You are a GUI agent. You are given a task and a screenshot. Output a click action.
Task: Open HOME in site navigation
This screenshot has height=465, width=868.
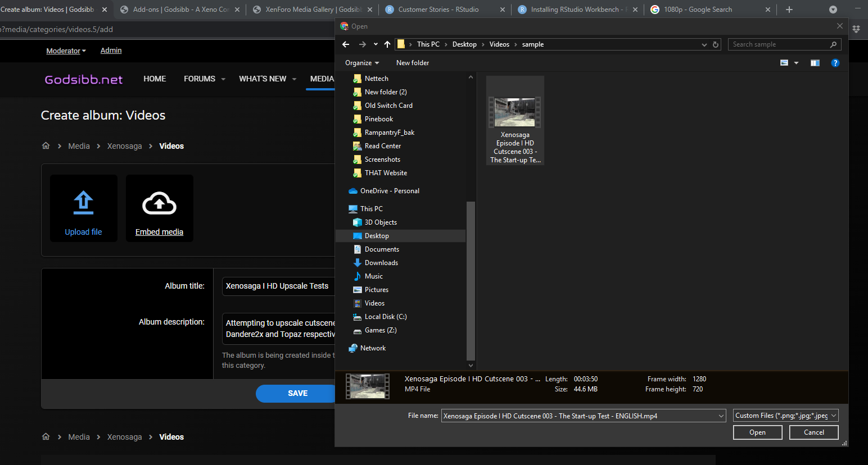(155, 79)
